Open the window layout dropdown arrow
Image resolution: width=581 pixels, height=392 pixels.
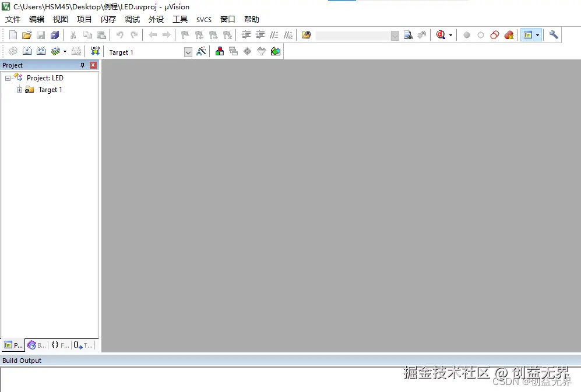click(537, 35)
